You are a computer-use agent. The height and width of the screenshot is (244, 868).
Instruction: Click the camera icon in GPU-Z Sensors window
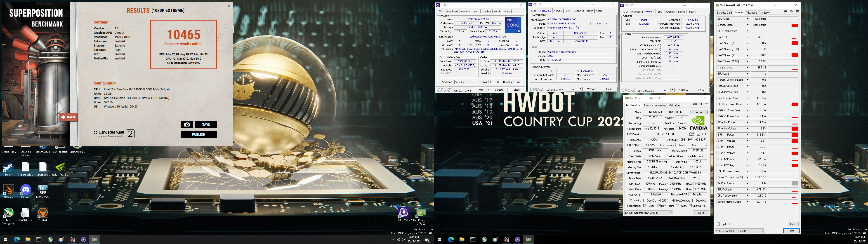pos(785,12)
